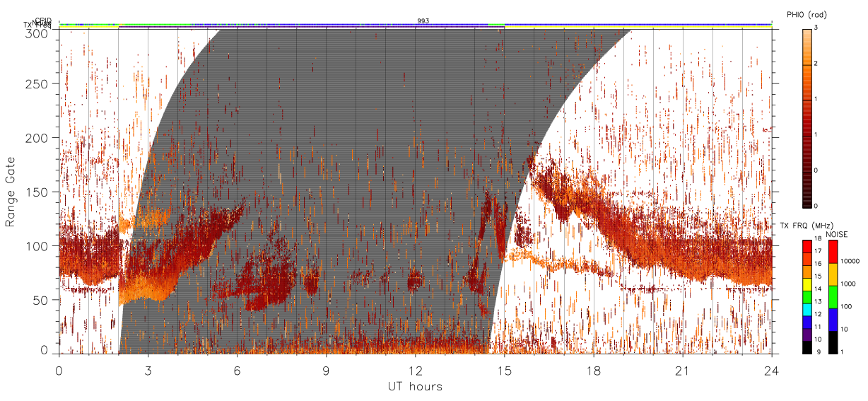
Task: Click the TX FRQ legend value '12'
Action: [x=818, y=314]
